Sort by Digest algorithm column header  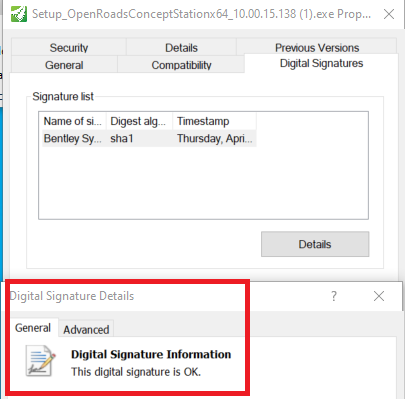pyautogui.click(x=139, y=121)
